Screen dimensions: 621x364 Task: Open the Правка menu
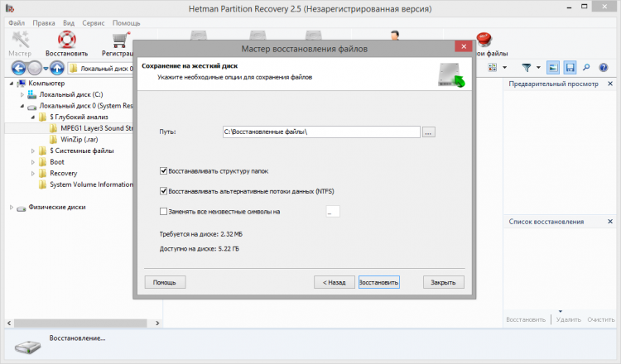pos(44,23)
